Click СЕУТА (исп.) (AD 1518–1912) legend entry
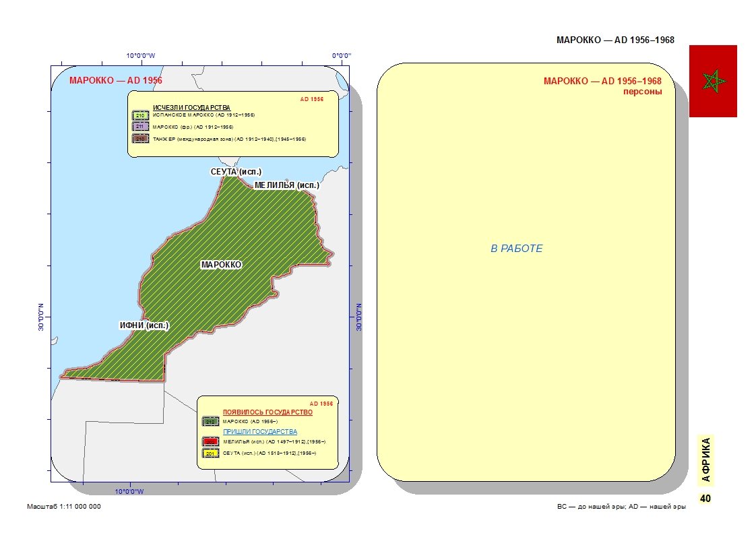 [270, 453]
